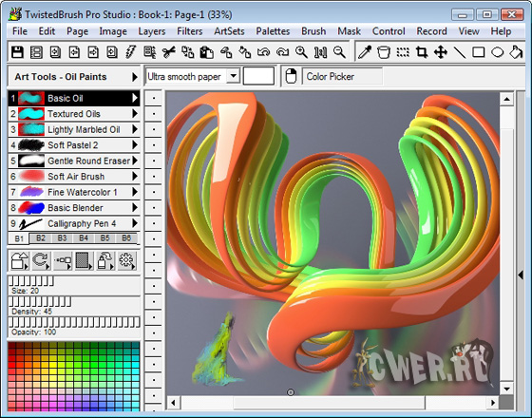Viewport: 532px width, 418px height.
Task: Select the Gentle Round Eraser brush
Action: [x=74, y=161]
